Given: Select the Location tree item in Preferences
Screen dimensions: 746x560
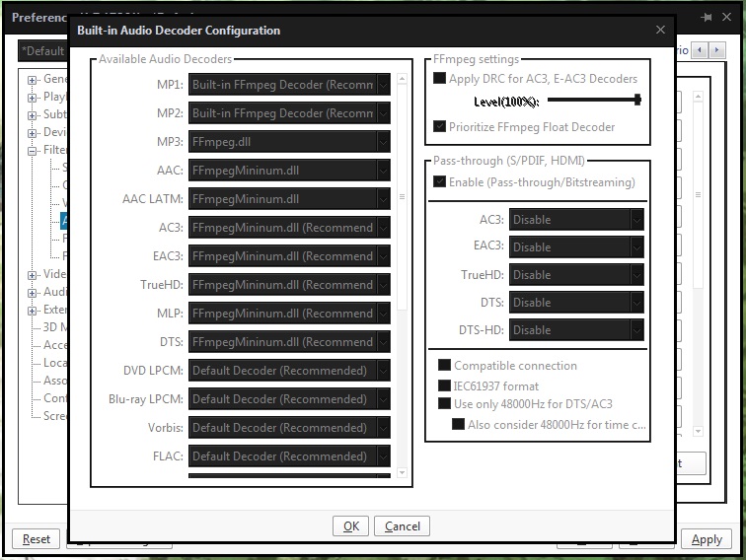Looking at the screenshot, I should pos(55,363).
